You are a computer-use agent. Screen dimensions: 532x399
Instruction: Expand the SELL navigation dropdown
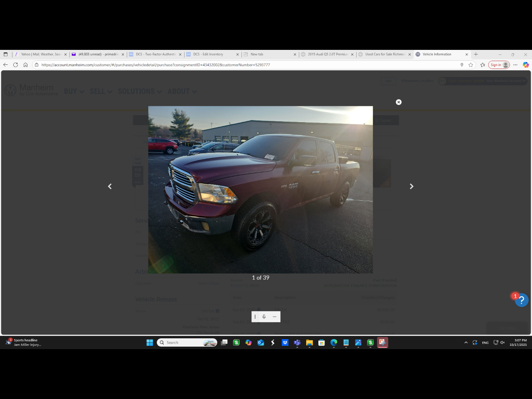tap(101, 91)
